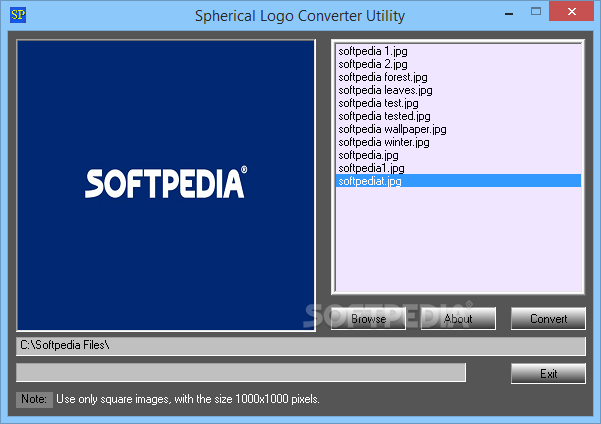This screenshot has width=601, height=424.
Task: Choose softpedia forest.jpg from the list
Action: click(x=458, y=77)
